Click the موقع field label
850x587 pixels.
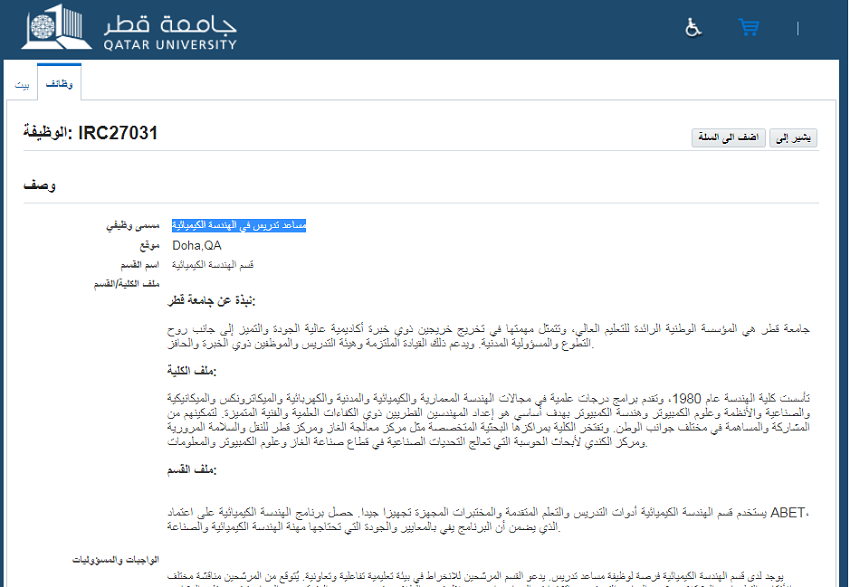[150, 246]
